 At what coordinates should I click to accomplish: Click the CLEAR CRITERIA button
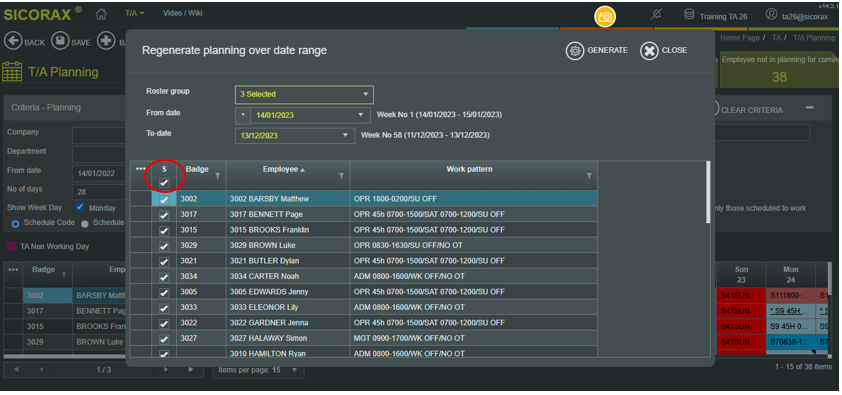(x=751, y=109)
